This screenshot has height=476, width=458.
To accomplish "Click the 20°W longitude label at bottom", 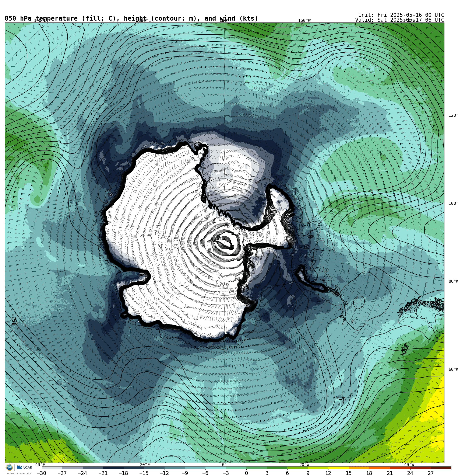I will (304, 465).
